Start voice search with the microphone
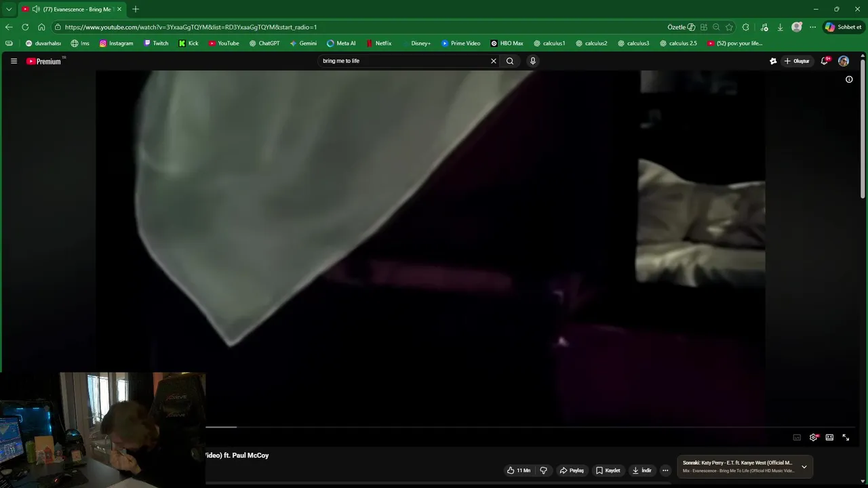 (x=533, y=61)
